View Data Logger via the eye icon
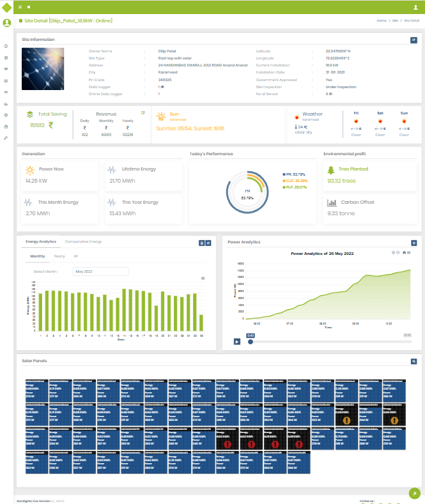Viewport: 425px width, 504px height. point(163,87)
